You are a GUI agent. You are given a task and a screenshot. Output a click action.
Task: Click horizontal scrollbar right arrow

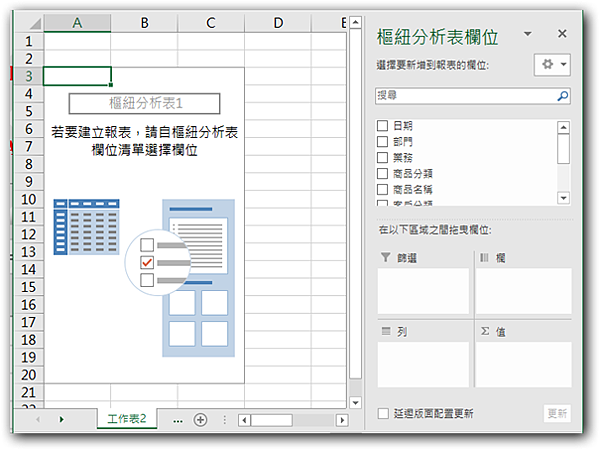pos(342,420)
